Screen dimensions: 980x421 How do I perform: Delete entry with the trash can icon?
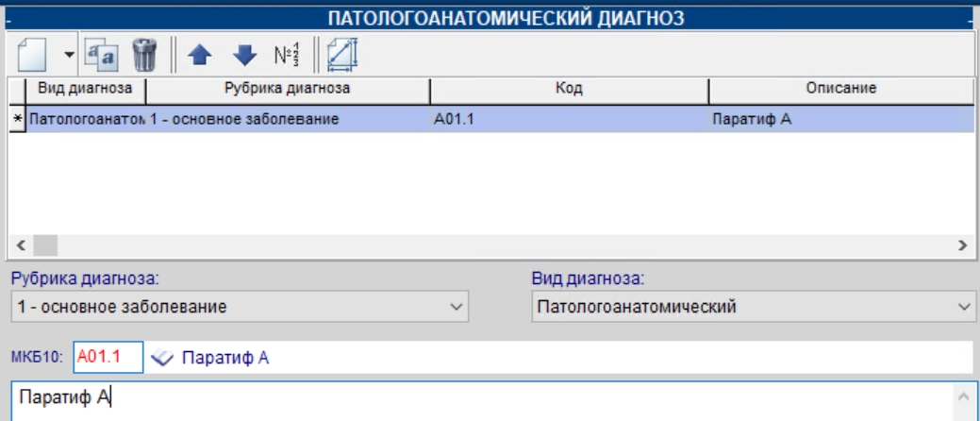[x=144, y=55]
